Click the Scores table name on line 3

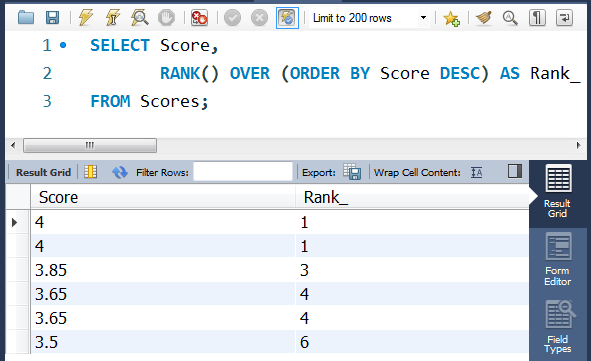tap(170, 101)
